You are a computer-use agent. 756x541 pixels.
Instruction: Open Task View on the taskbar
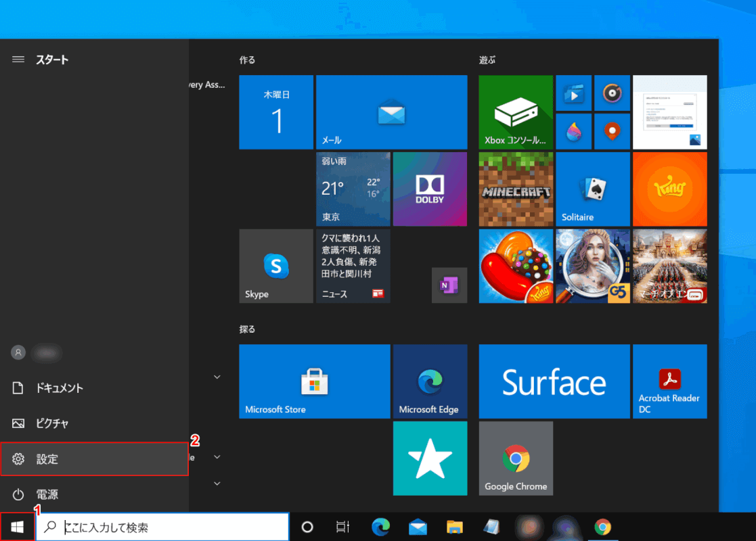(x=343, y=527)
